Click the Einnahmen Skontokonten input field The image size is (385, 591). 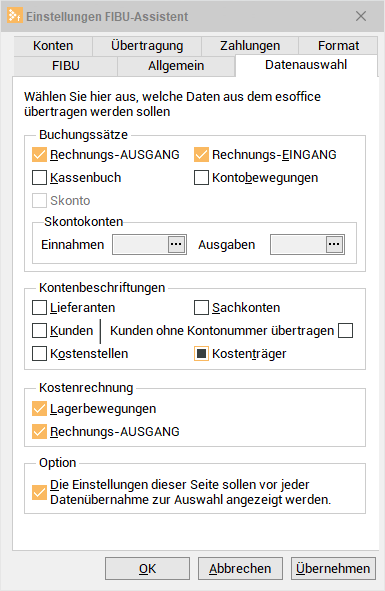[140, 244]
